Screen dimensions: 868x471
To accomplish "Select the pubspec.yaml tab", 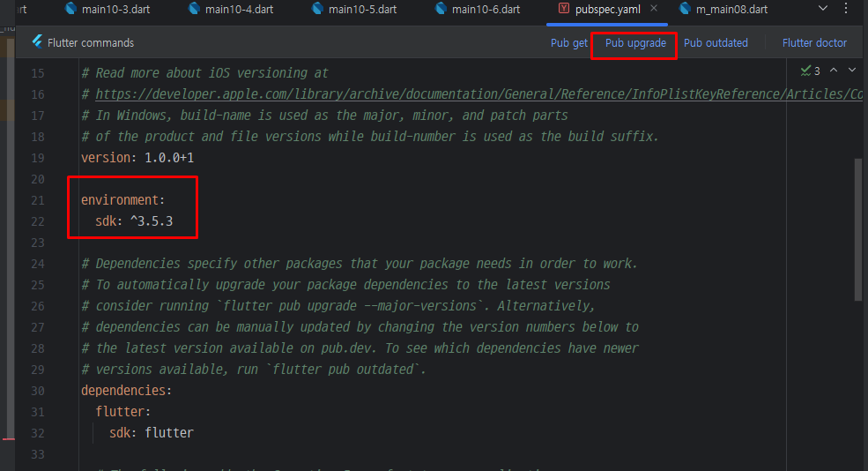I will 607,10.
